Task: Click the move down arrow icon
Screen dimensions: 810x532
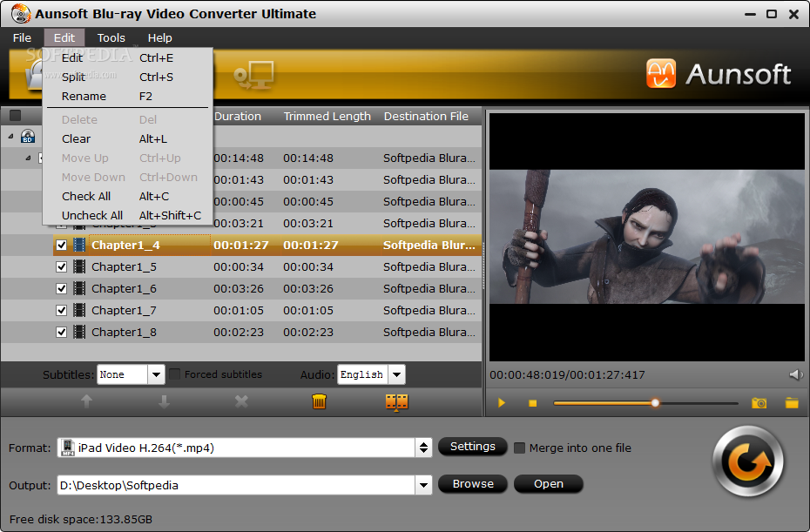Action: pos(165,401)
